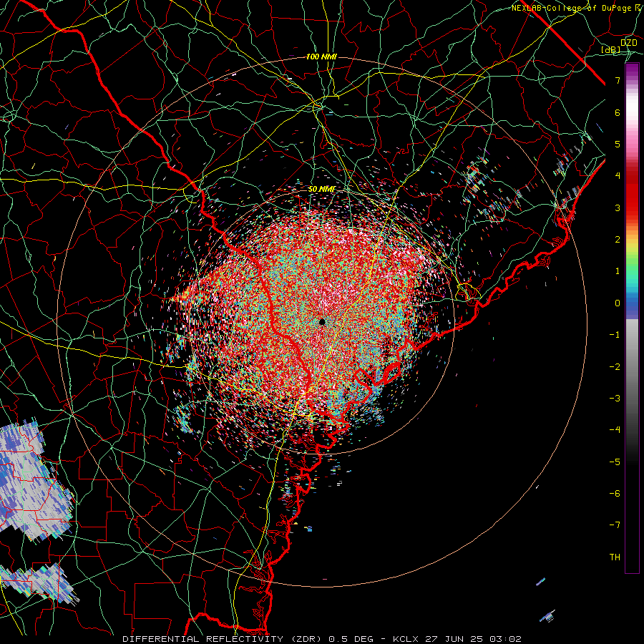This screenshot has height=644, width=644.
Task: Click the DZD legend title
Action: [628, 43]
